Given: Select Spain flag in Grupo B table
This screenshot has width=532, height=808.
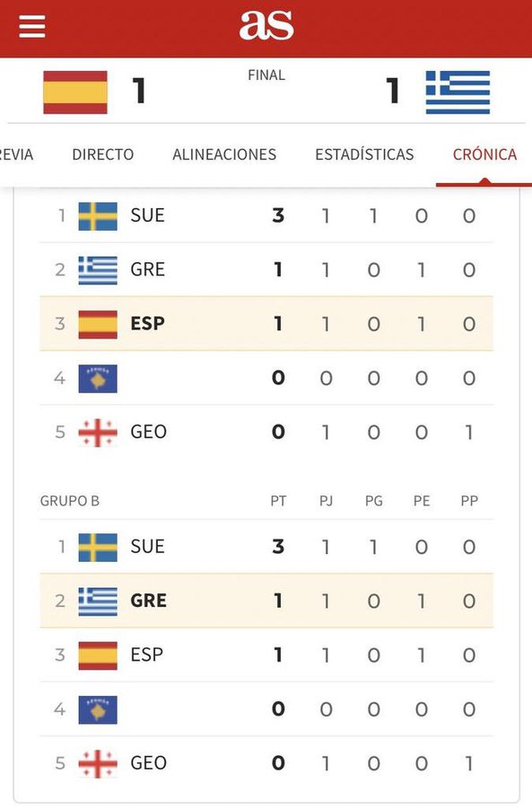Looking at the screenshot, I should pyautogui.click(x=98, y=655).
